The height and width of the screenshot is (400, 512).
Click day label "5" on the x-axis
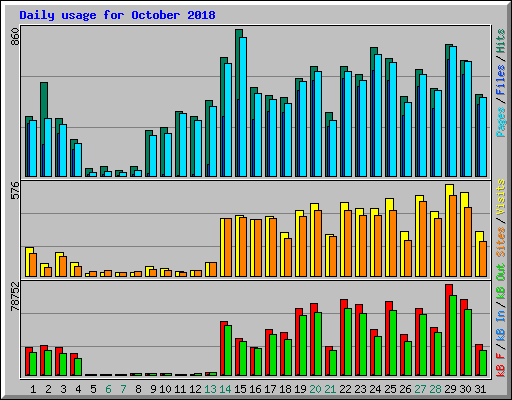point(93,389)
